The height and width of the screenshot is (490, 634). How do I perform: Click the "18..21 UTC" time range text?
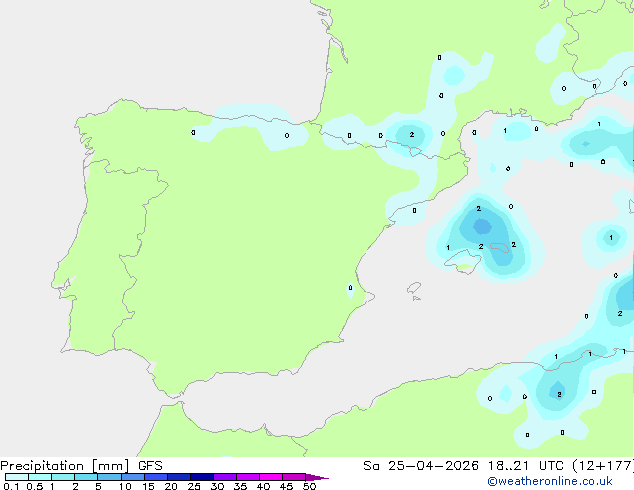(525, 466)
